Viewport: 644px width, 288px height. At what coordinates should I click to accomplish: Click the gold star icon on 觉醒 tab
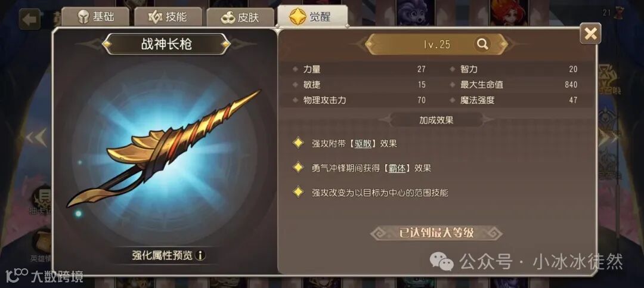coord(298,17)
